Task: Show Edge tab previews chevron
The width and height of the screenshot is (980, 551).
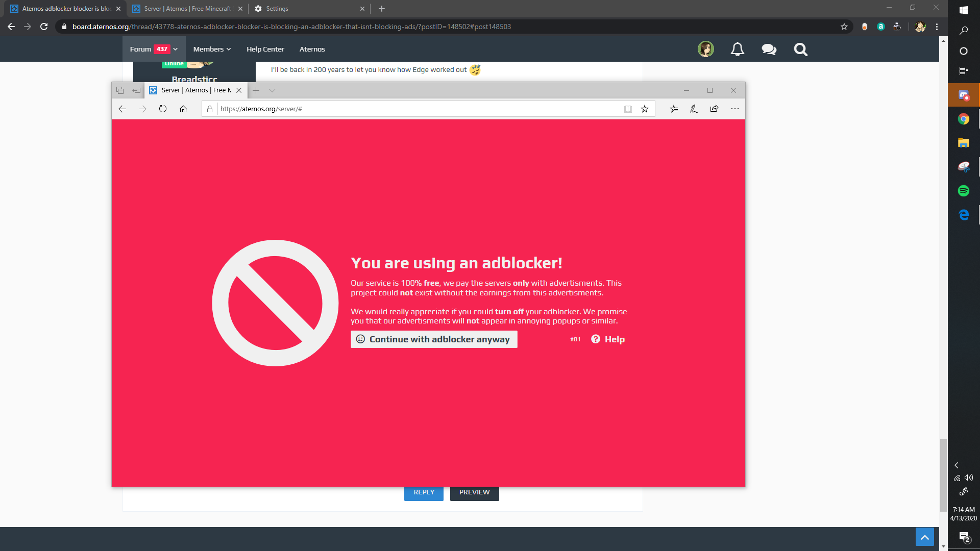Action: 272,90
